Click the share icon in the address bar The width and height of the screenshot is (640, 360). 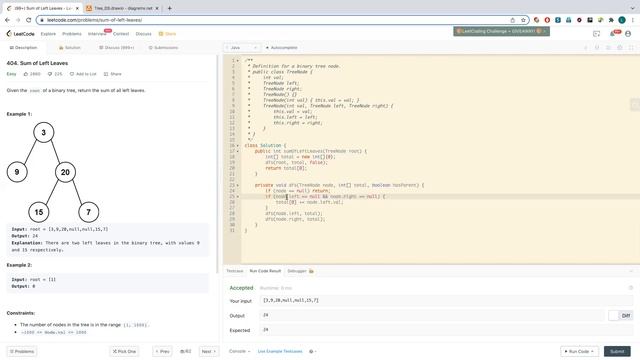click(x=513, y=20)
